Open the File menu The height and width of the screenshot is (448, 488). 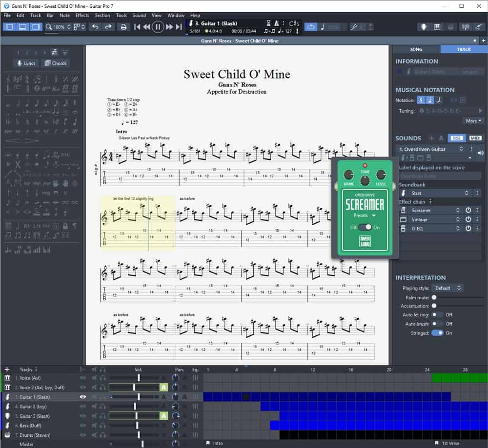pos(7,15)
